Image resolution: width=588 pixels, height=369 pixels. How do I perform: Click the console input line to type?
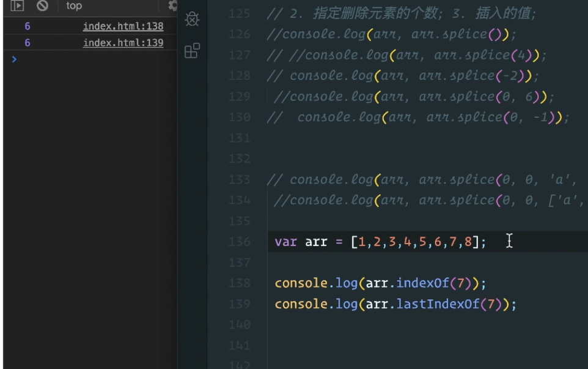[92, 59]
